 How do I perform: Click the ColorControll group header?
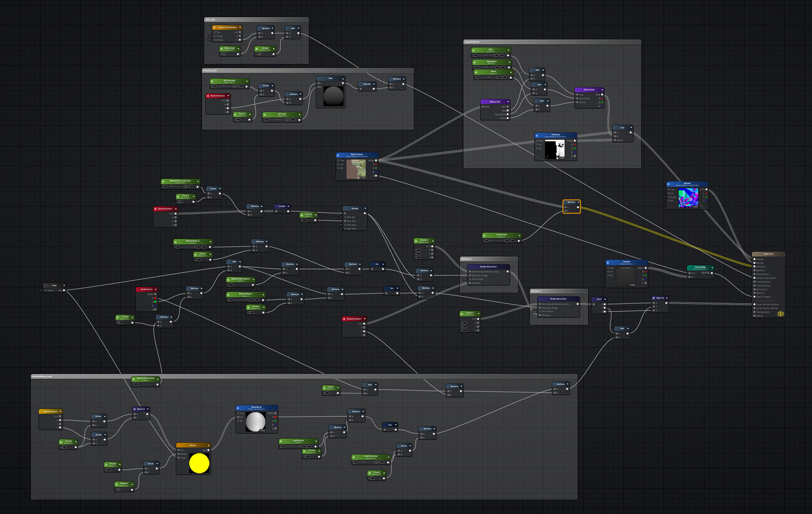(x=552, y=42)
